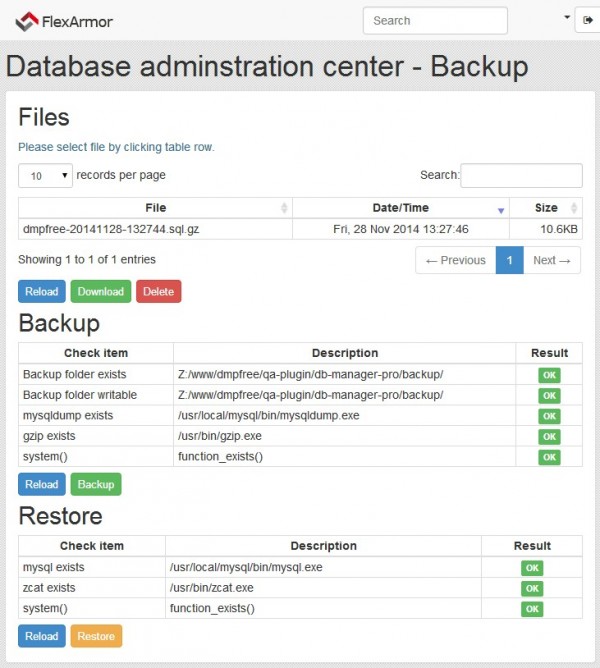600x668 pixels.
Task: Select page 1 in pagination
Action: pos(509,260)
